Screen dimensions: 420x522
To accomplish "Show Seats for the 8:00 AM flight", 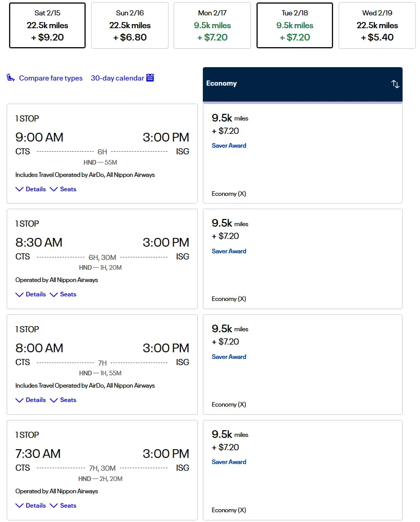I will point(63,400).
